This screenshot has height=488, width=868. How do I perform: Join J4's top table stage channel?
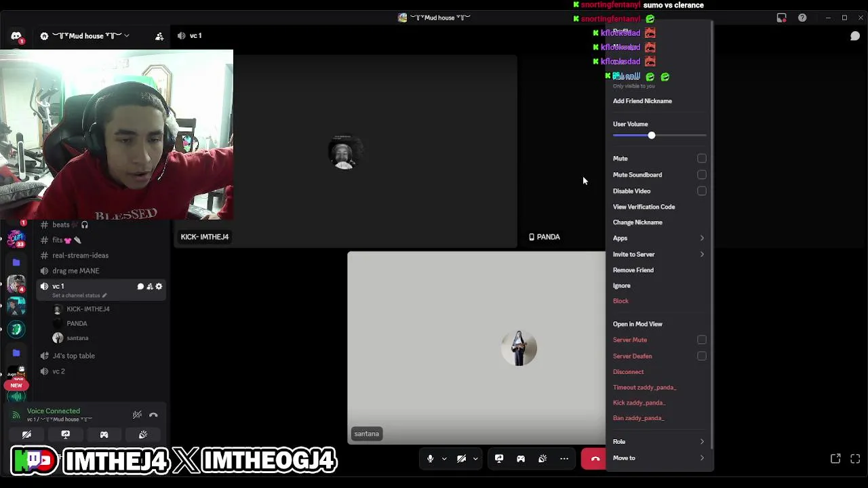(102, 356)
